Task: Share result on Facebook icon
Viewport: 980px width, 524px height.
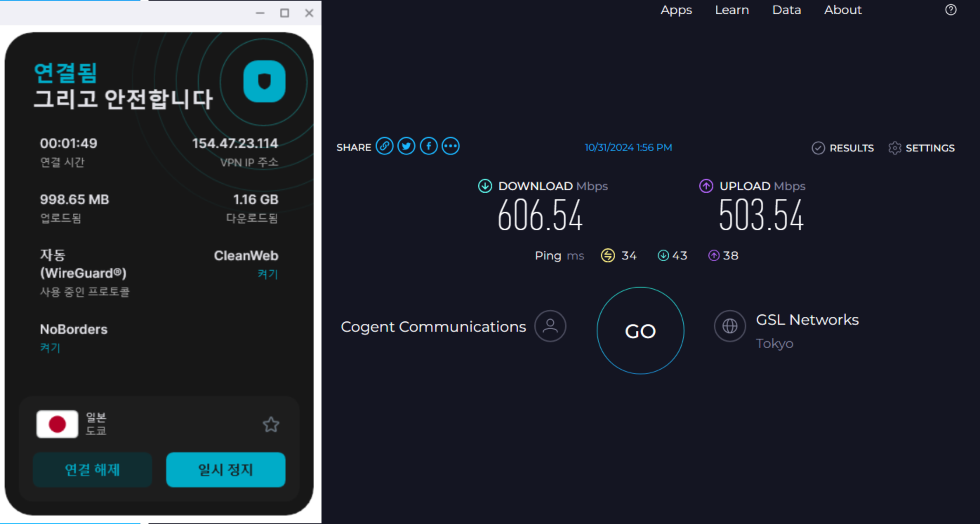Action: 428,146
